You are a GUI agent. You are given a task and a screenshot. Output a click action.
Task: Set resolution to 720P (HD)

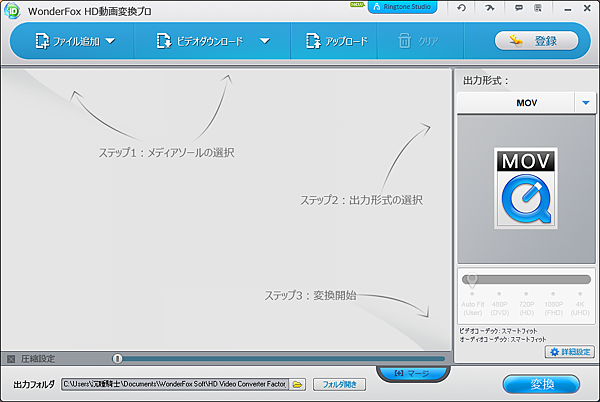(x=526, y=305)
